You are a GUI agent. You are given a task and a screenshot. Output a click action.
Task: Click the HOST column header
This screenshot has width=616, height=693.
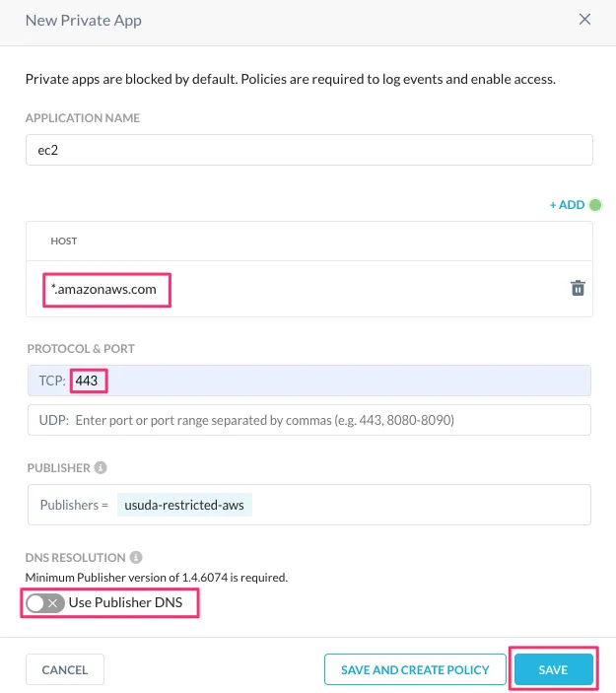pos(64,241)
